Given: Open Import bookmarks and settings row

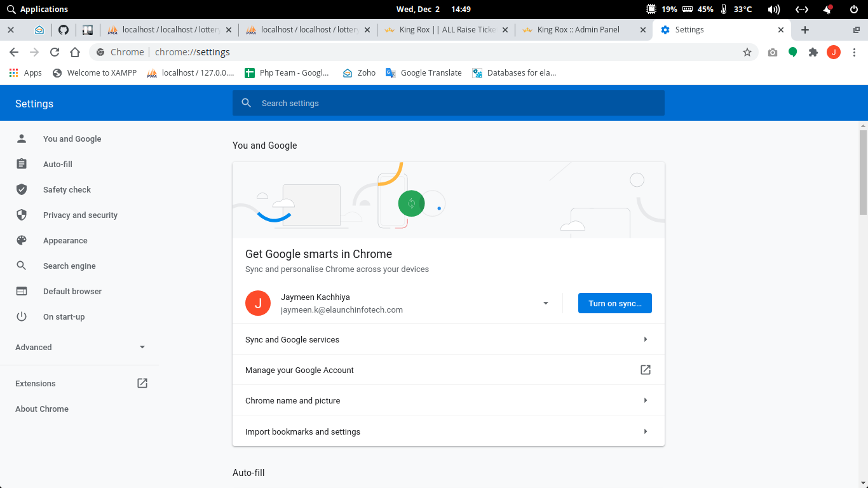Looking at the screenshot, I should pos(449,431).
